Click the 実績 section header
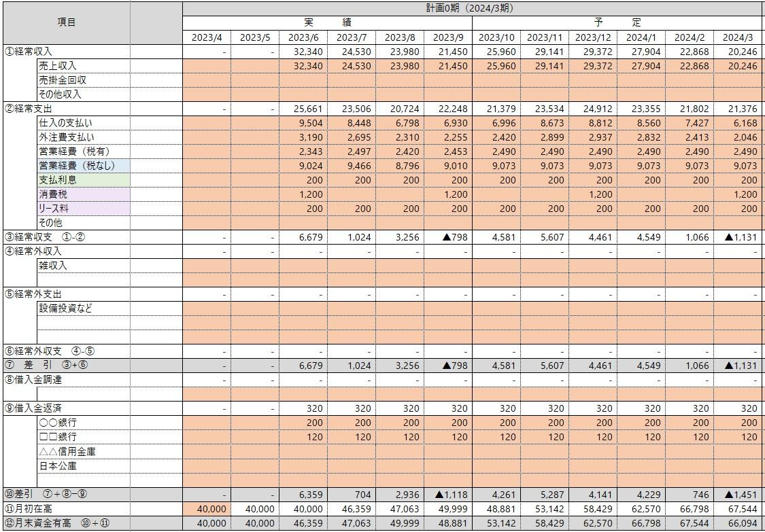The width and height of the screenshot is (765, 532). coord(327,22)
